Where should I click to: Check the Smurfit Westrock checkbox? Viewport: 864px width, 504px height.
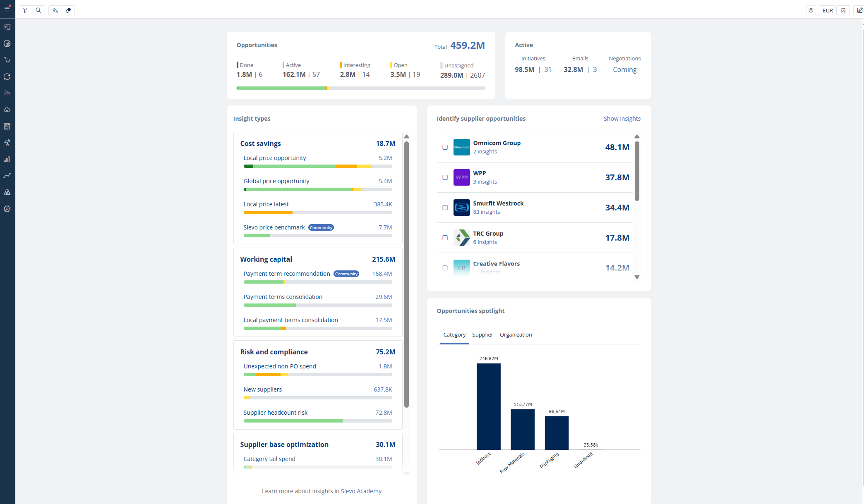(445, 208)
